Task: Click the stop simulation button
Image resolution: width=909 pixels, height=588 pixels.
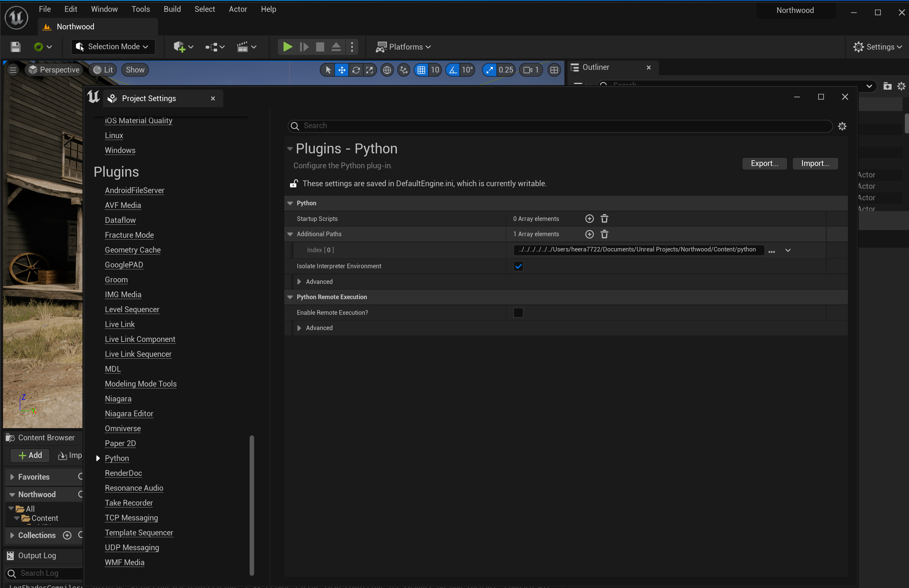Action: click(x=320, y=47)
